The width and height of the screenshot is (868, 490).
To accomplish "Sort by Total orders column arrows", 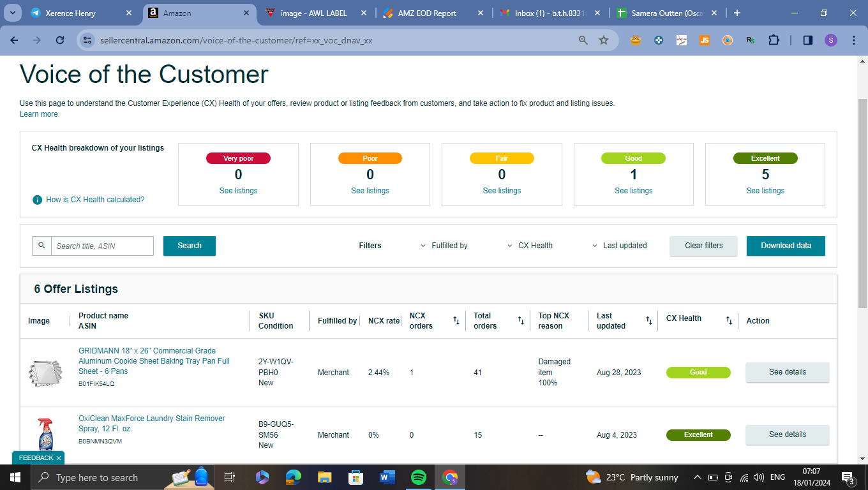I will click(x=521, y=320).
